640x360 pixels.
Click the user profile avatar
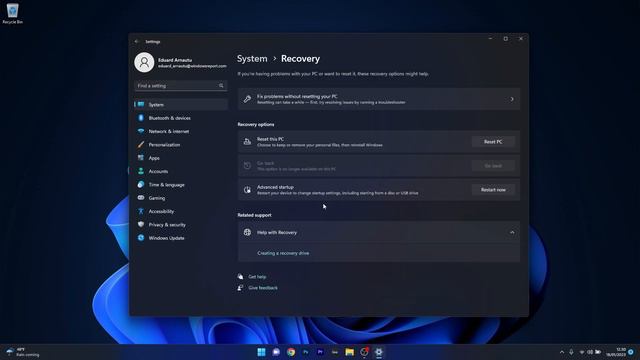tap(144, 62)
